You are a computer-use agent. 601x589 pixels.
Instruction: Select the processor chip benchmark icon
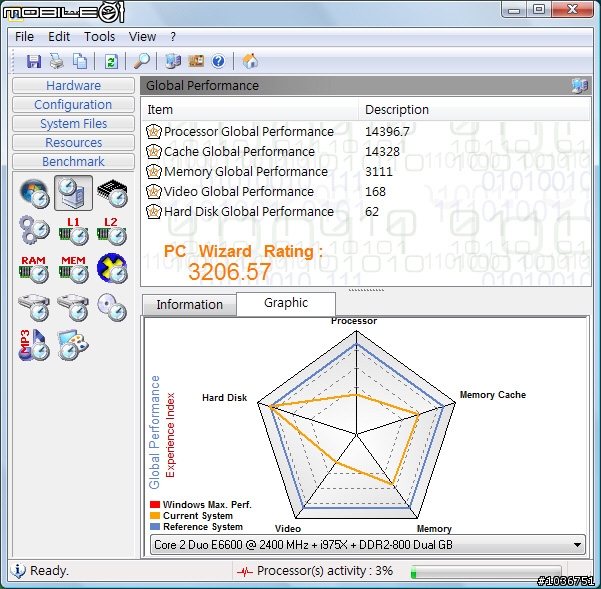[112, 193]
